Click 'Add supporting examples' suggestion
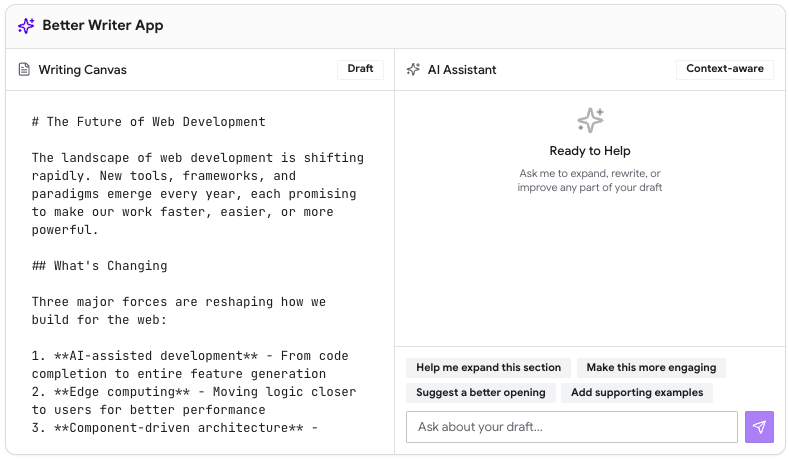Image resolution: width=789 pixels, height=460 pixels. pyautogui.click(x=636, y=392)
